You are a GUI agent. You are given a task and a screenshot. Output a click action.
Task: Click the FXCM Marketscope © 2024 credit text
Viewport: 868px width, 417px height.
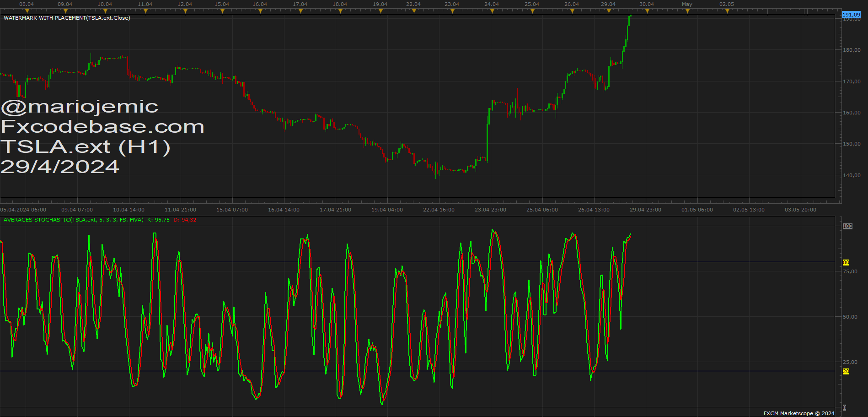pyautogui.click(x=799, y=413)
